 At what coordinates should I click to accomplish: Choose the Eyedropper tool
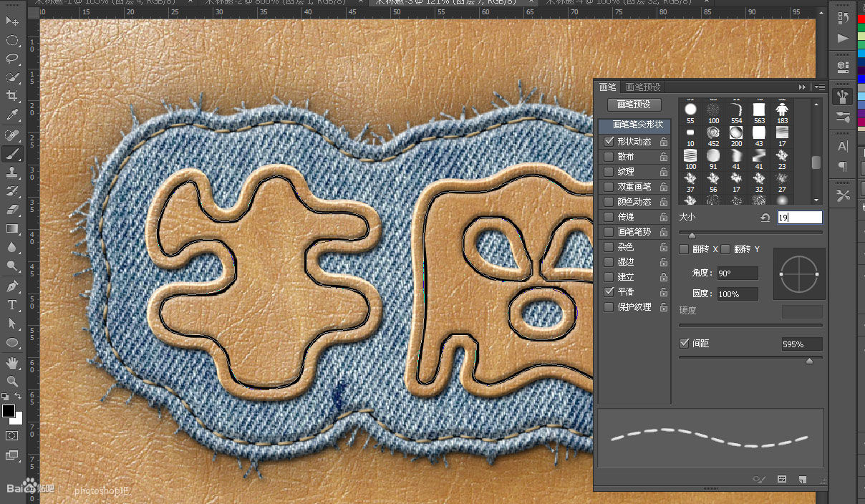pyautogui.click(x=12, y=115)
